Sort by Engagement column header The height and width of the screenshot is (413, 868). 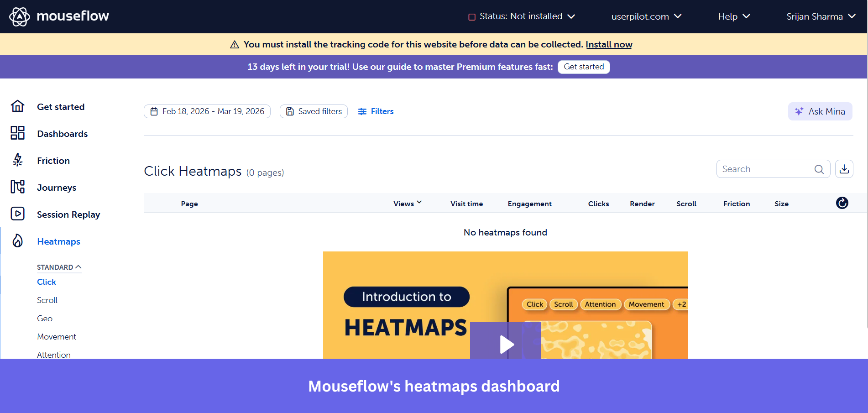pyautogui.click(x=529, y=204)
